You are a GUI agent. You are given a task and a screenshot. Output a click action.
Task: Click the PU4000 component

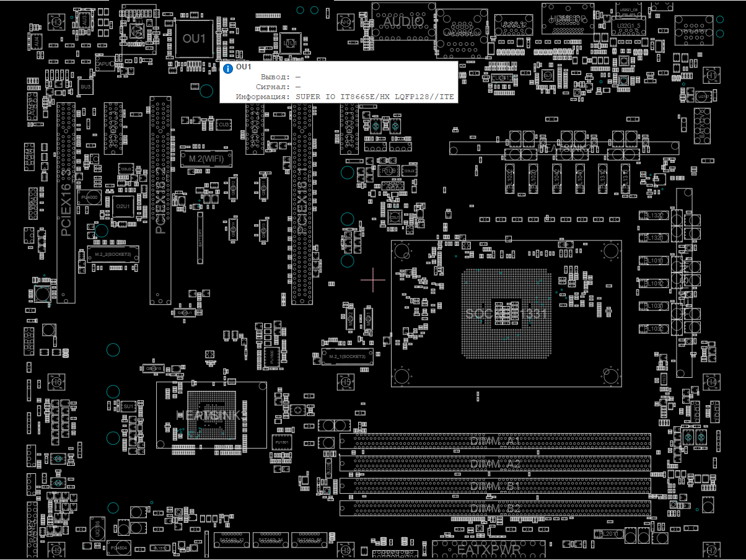(89, 197)
